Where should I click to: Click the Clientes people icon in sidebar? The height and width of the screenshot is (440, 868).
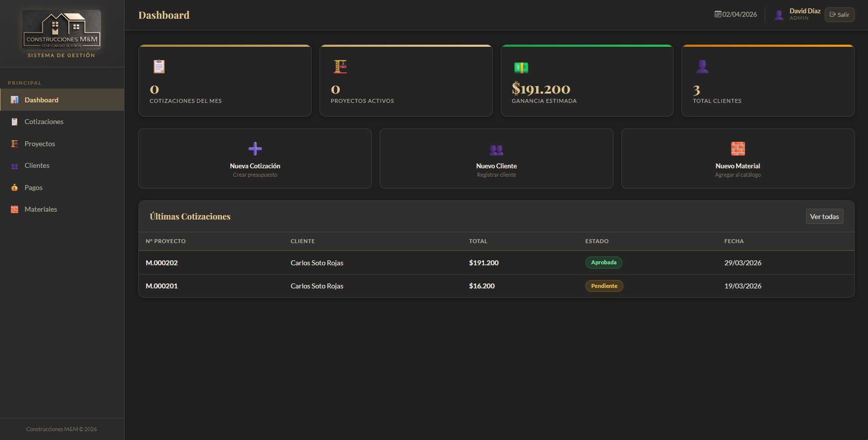pos(15,166)
